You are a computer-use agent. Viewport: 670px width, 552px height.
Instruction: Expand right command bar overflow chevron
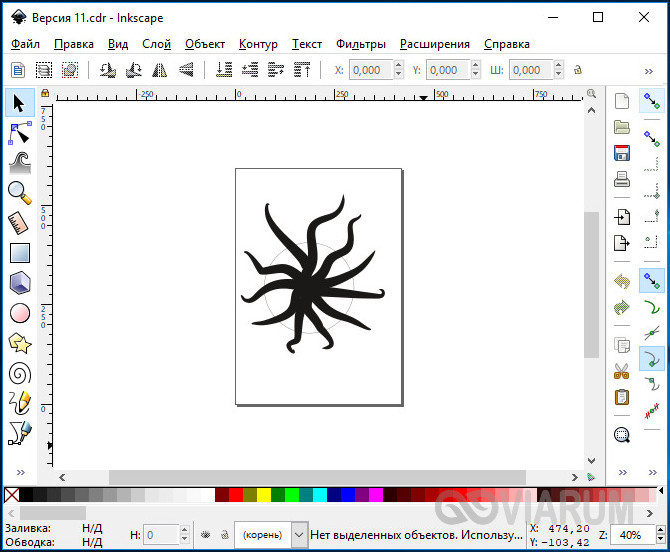623,472
